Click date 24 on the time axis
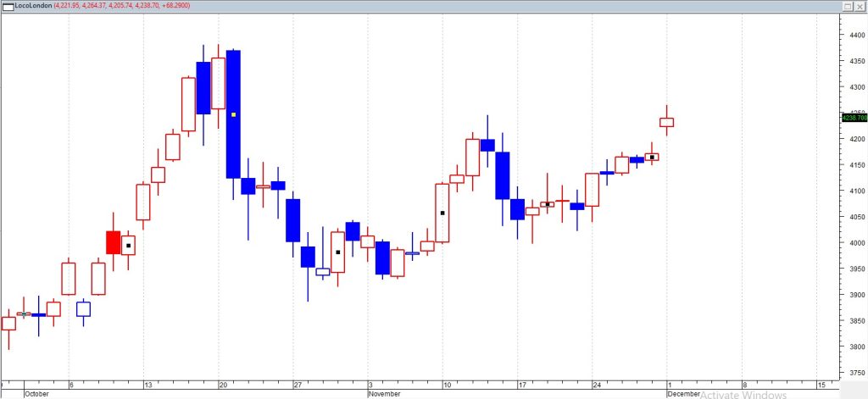The height and width of the screenshot is (399, 868). point(596,385)
